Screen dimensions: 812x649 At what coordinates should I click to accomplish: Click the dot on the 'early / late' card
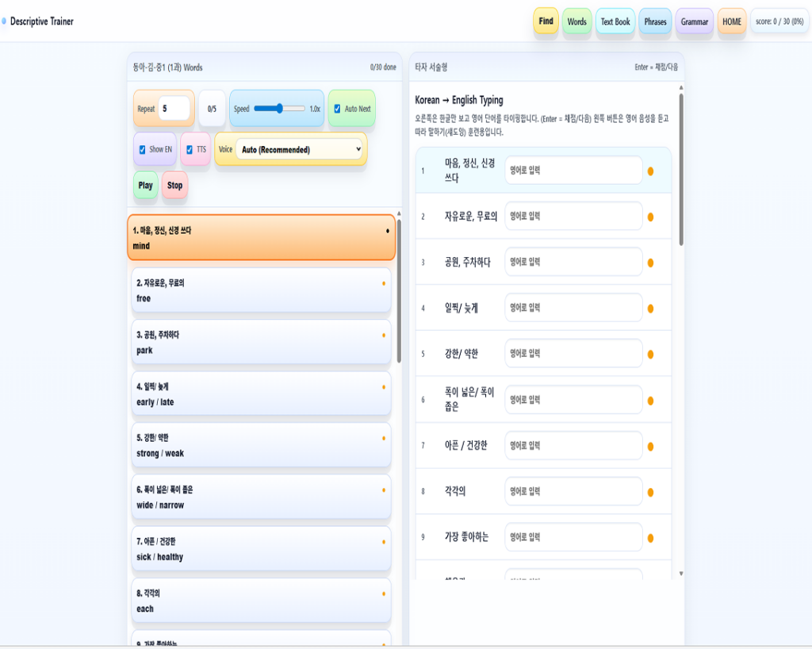(x=384, y=387)
